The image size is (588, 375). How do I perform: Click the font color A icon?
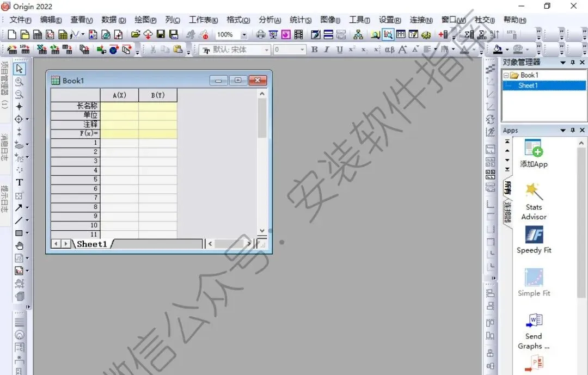pos(464,50)
